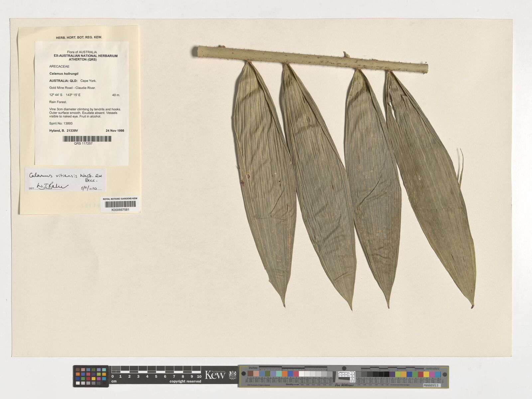Click the collection date '24 Nov 1998'

coord(115,131)
